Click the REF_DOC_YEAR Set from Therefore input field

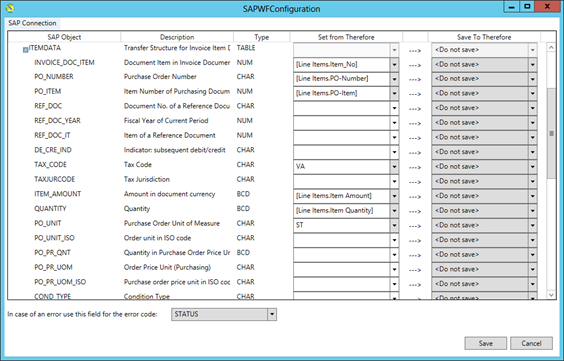click(342, 123)
